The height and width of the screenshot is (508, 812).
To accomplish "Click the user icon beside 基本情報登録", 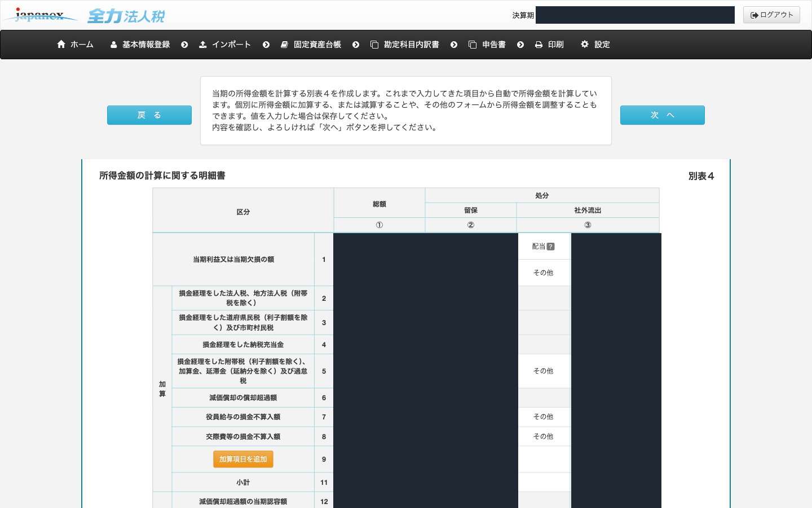I will [x=113, y=45].
